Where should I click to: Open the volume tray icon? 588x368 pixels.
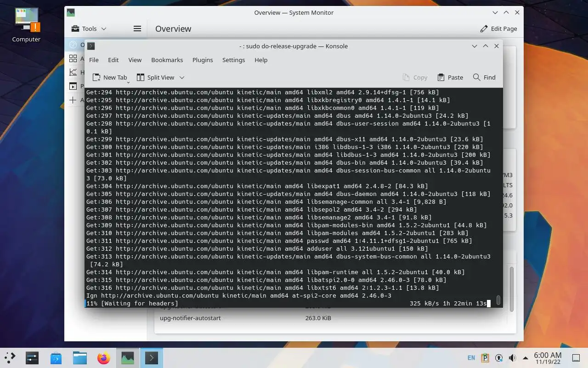512,357
